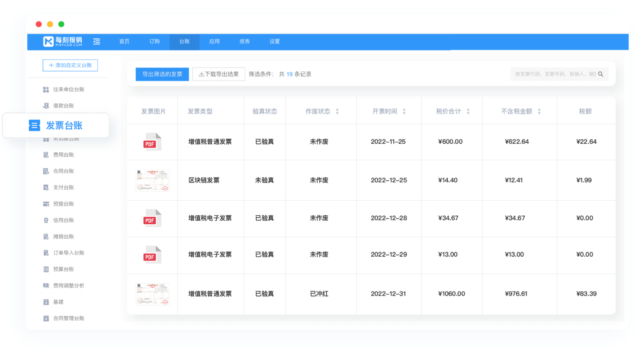Viewport: 644px width, 355px height.
Task: Sort by 开票时间 column arrows
Action: click(404, 112)
